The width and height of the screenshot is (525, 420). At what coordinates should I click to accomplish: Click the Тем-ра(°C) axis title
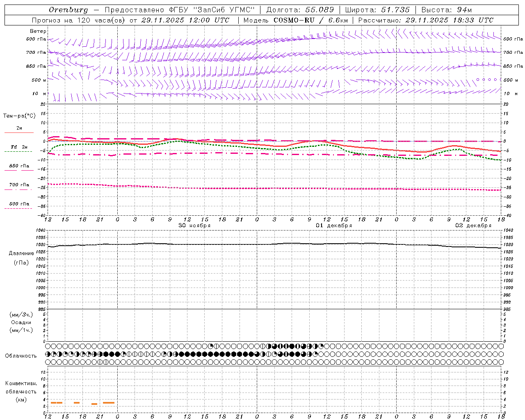(19, 116)
